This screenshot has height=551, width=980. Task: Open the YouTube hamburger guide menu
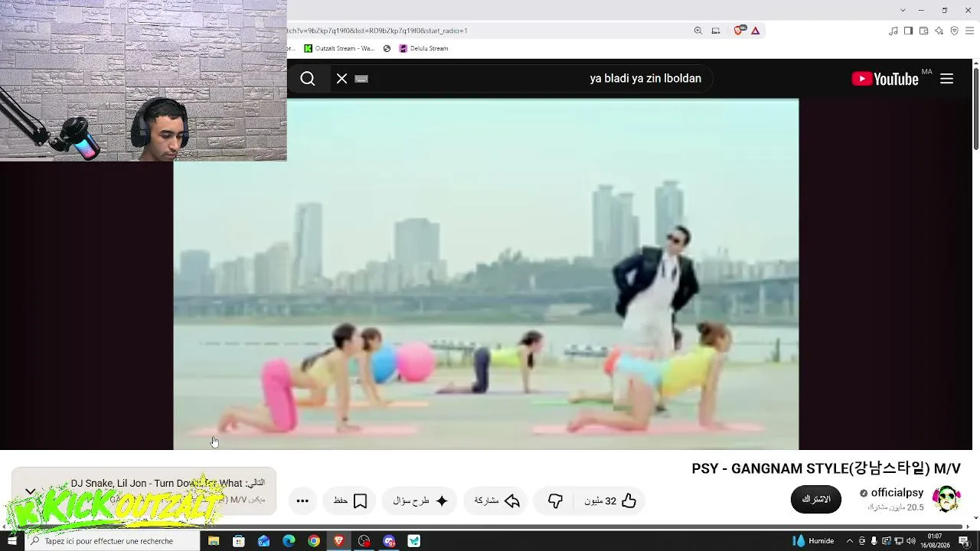click(x=947, y=79)
